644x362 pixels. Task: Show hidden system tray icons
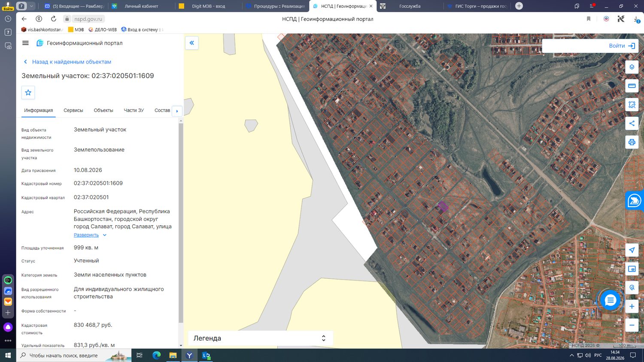pyautogui.click(x=571, y=356)
